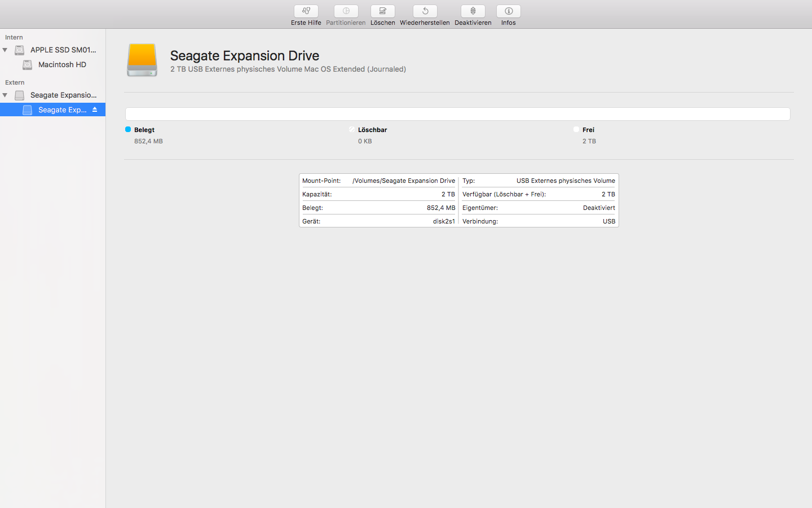Click the Mount-Point label
This screenshot has height=508, width=812.
coord(321,181)
